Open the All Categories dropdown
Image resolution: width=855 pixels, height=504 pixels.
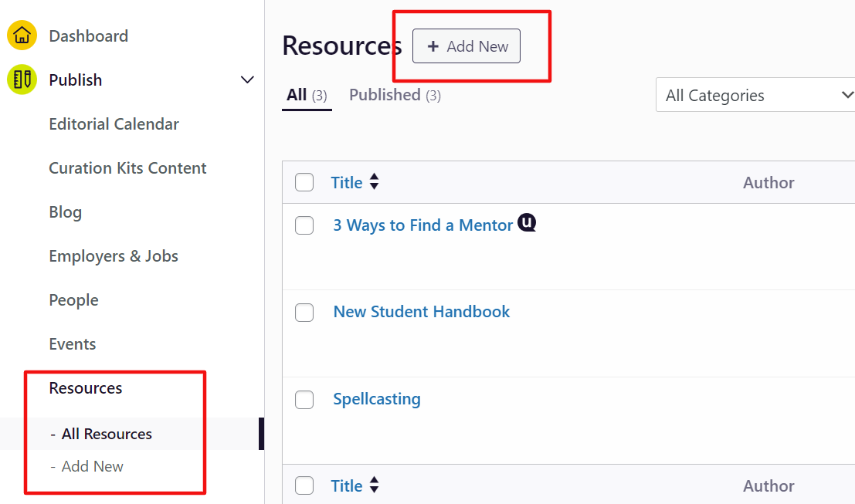click(755, 95)
